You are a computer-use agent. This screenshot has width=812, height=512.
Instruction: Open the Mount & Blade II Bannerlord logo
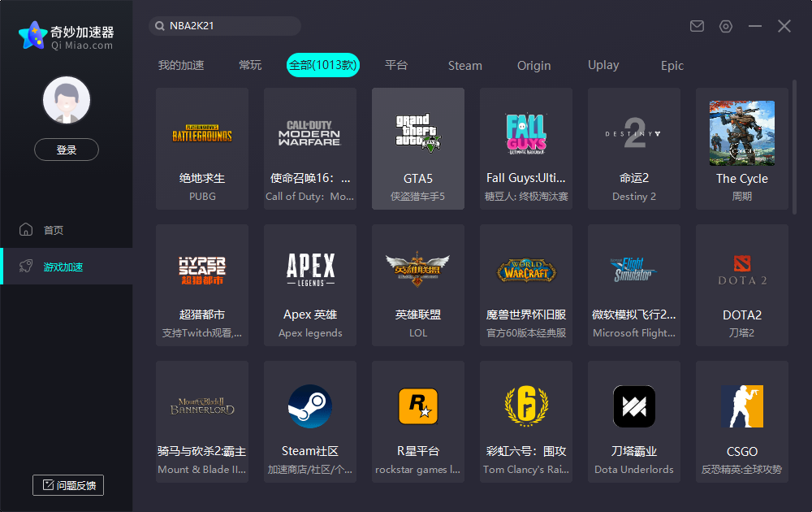click(202, 406)
